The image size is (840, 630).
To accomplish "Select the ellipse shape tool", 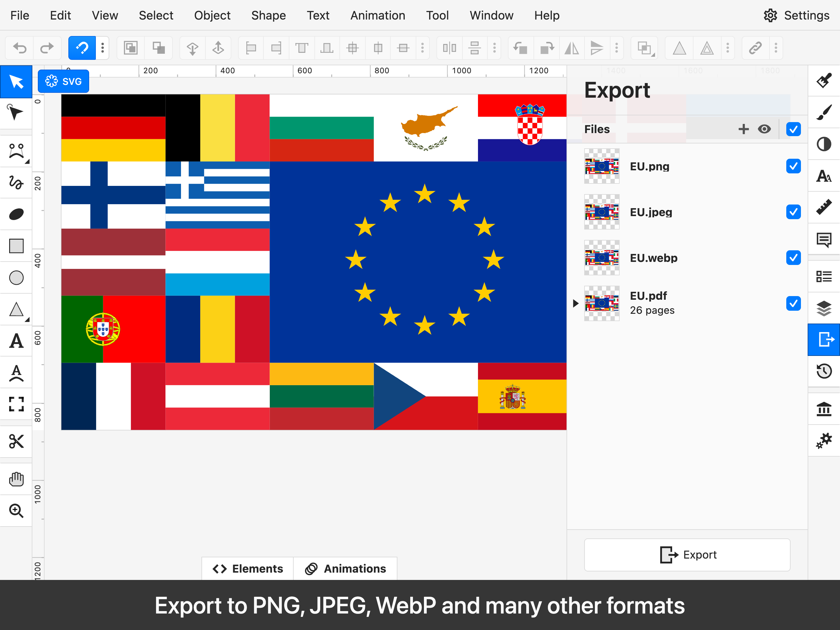I will coord(16,277).
